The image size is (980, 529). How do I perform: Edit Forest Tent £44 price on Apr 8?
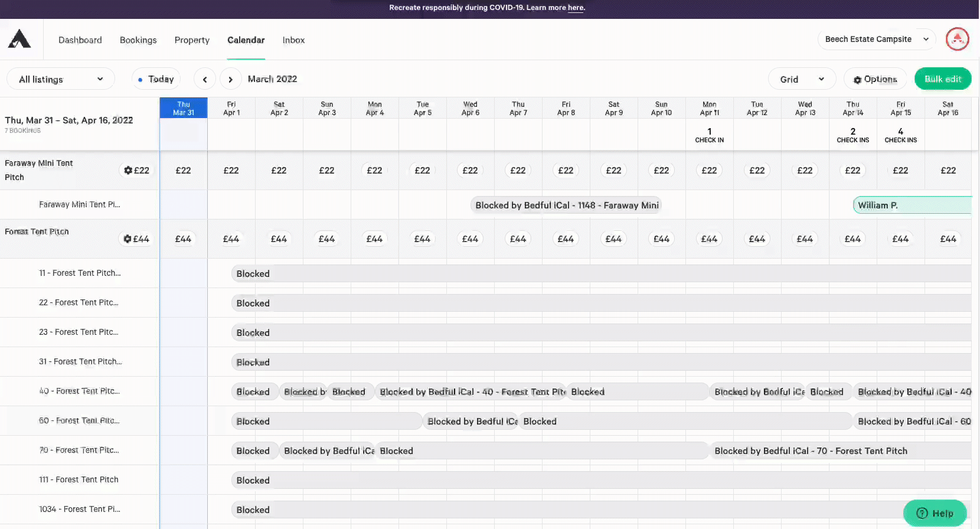pos(566,239)
